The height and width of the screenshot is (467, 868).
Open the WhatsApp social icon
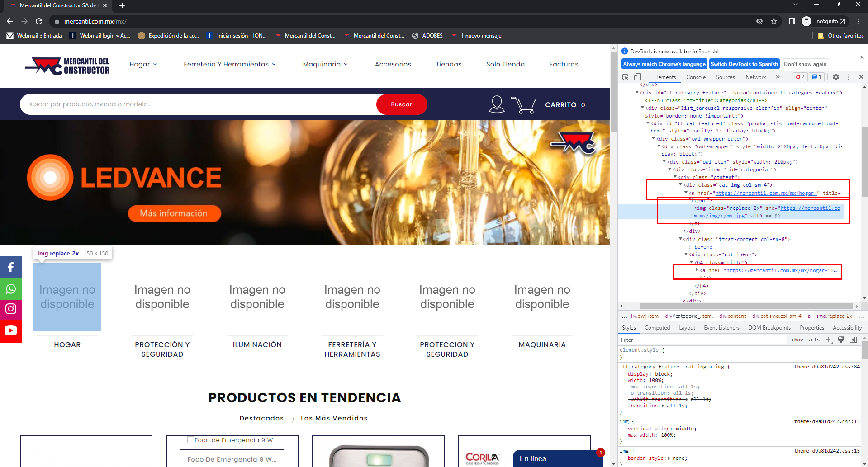pos(11,289)
